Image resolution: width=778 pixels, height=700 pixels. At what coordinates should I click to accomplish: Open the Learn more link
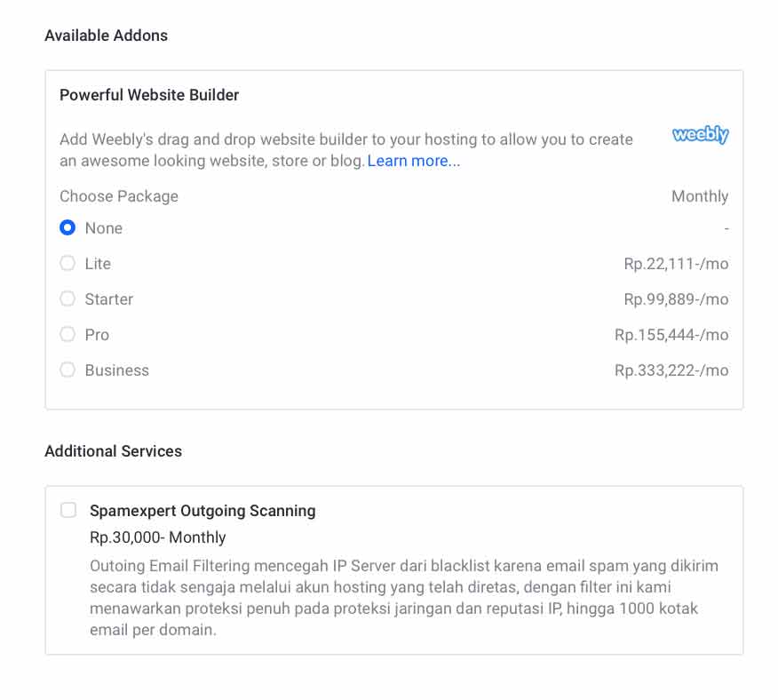[414, 161]
